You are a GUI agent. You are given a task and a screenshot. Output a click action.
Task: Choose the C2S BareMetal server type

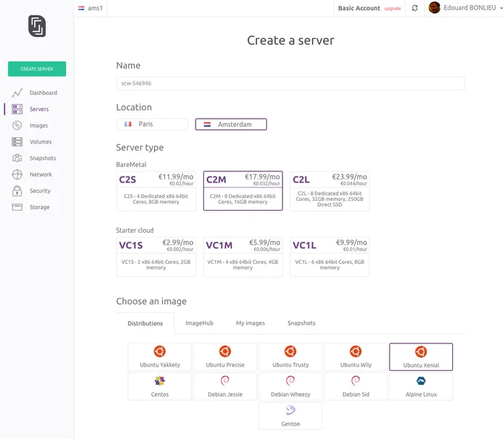[156, 191]
